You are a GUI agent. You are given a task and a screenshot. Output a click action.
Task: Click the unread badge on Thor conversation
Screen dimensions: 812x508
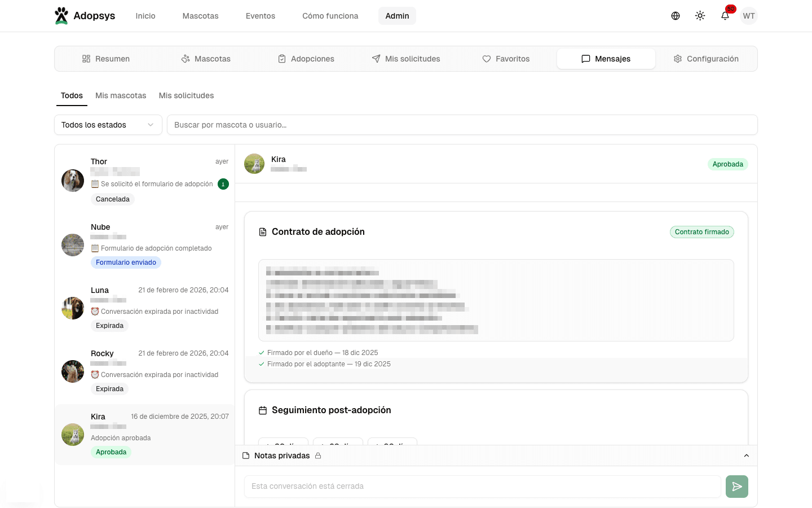click(x=223, y=184)
